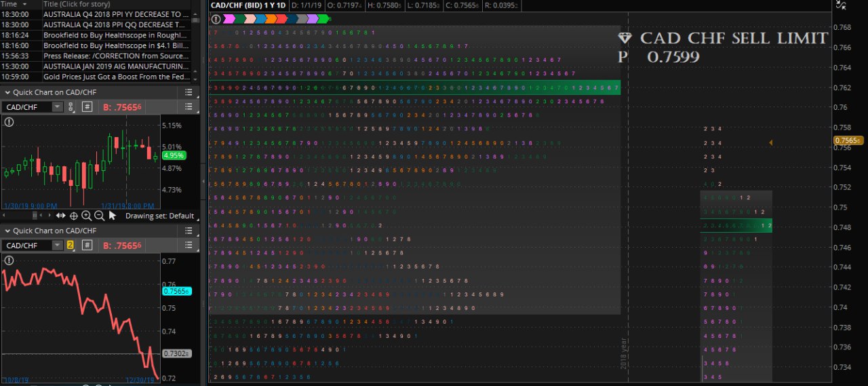Click the horizontal expand arrows icon
The width and height of the screenshot is (868, 386).
(61, 216)
